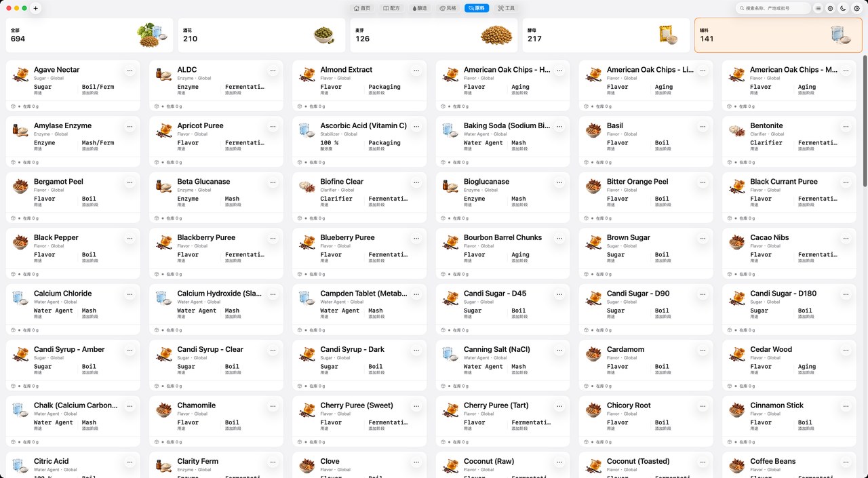Click the vertical scrollbar of the ingredient list
The image size is (868, 478).
(865, 122)
